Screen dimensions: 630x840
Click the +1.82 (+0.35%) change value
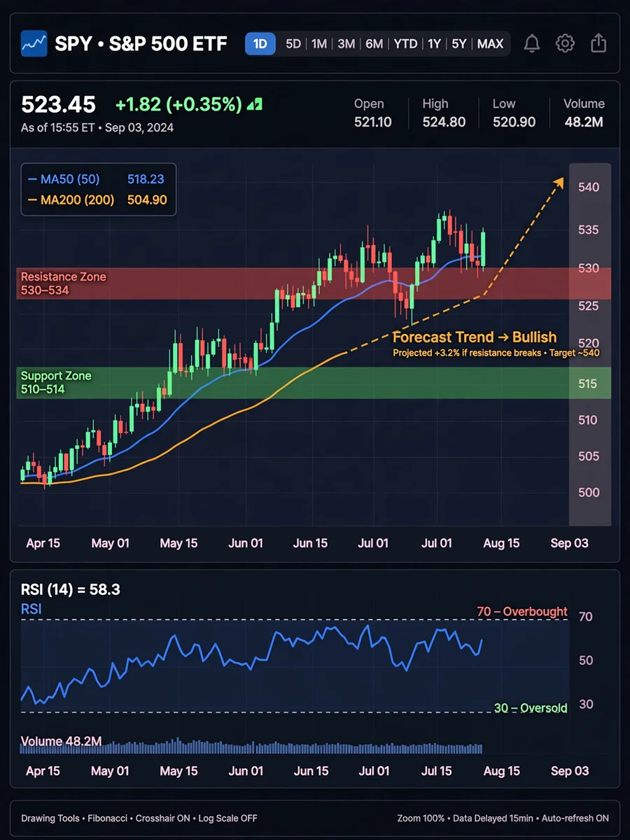(178, 105)
